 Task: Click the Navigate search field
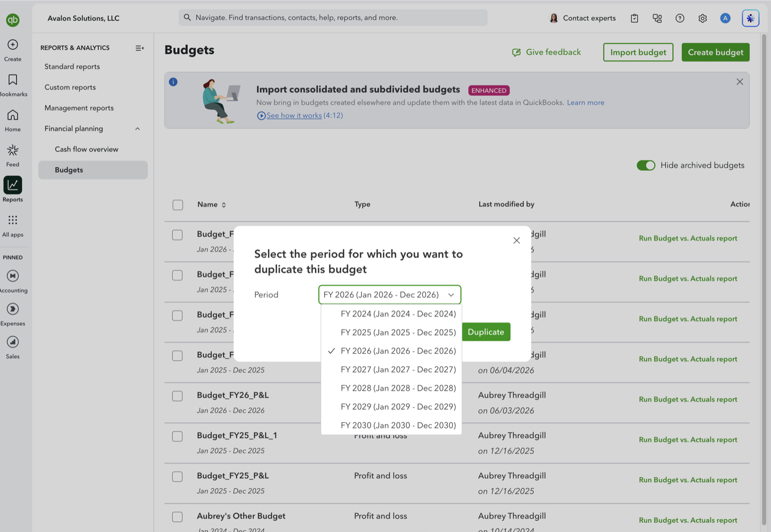pyautogui.click(x=333, y=17)
